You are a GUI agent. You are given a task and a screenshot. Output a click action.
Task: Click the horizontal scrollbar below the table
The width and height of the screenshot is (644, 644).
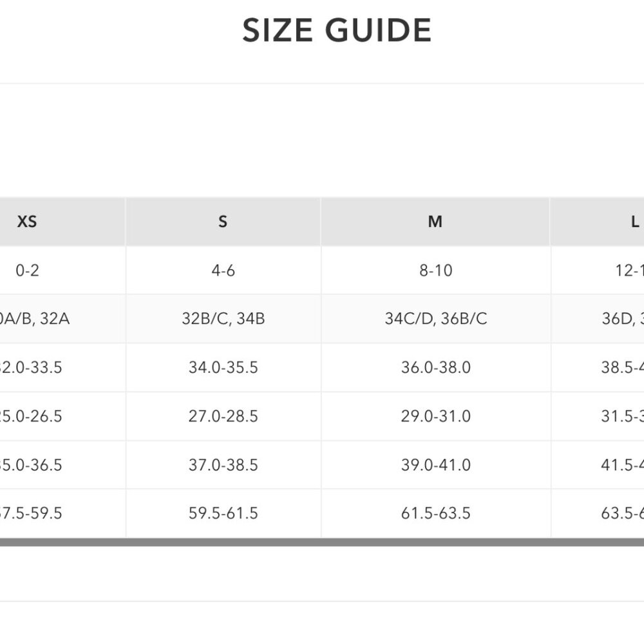pos(322,542)
